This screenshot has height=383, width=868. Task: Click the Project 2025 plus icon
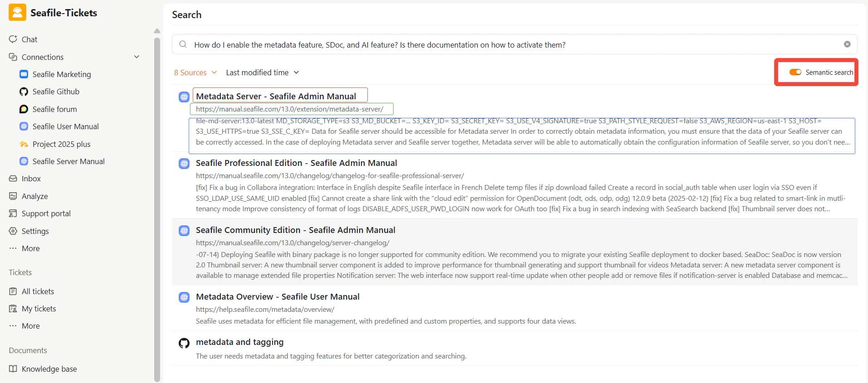[24, 144]
